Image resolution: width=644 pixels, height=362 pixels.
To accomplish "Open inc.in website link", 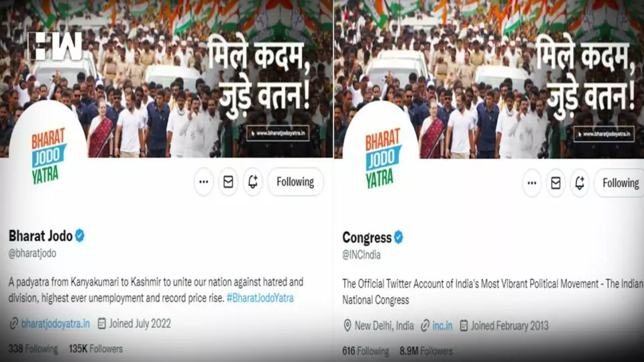I will click(442, 326).
